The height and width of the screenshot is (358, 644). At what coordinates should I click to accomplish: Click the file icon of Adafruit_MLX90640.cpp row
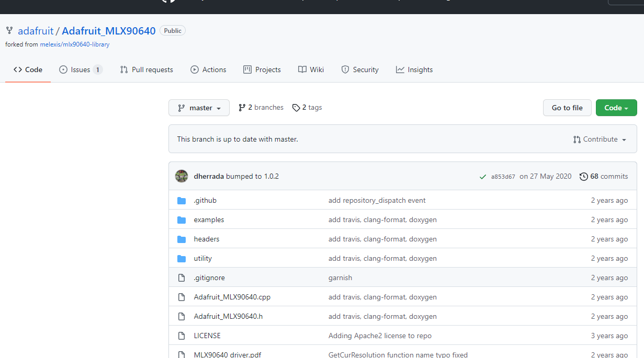point(182,297)
